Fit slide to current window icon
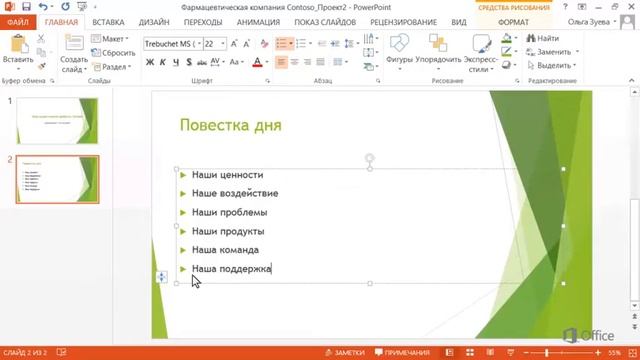Image resolution: width=640 pixels, height=360 pixels. [633, 352]
